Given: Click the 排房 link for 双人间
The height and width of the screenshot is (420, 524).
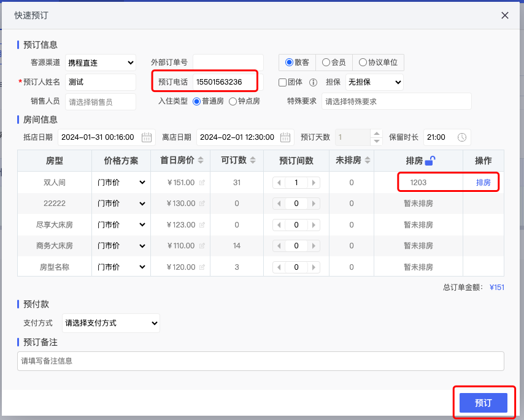Looking at the screenshot, I should (484, 183).
